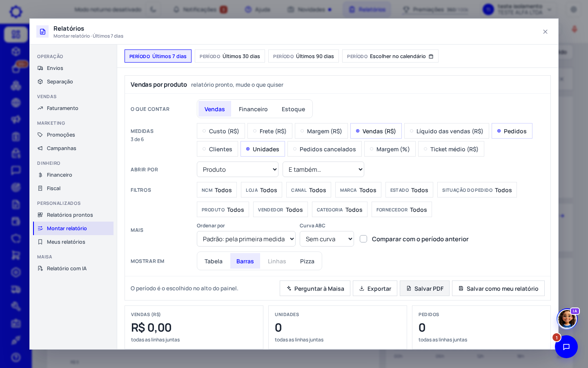Open the NCM Todos filter
588x368 pixels.
217,190
